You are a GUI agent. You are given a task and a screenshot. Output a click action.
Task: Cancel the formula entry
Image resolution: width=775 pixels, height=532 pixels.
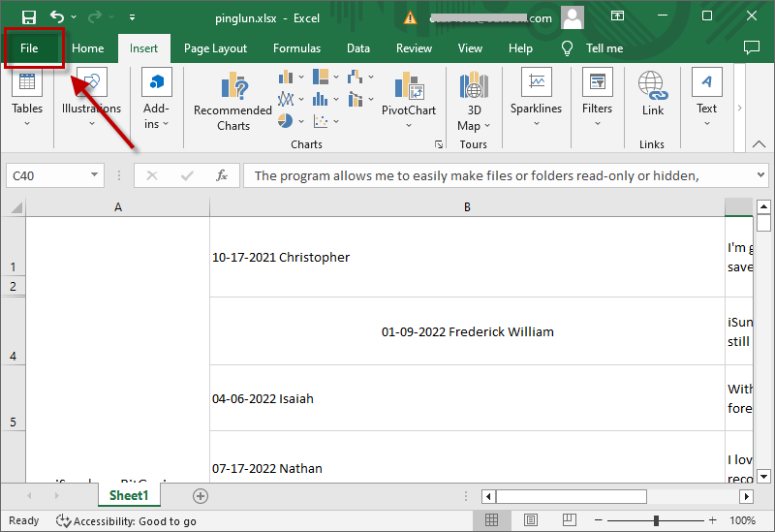[x=152, y=175]
